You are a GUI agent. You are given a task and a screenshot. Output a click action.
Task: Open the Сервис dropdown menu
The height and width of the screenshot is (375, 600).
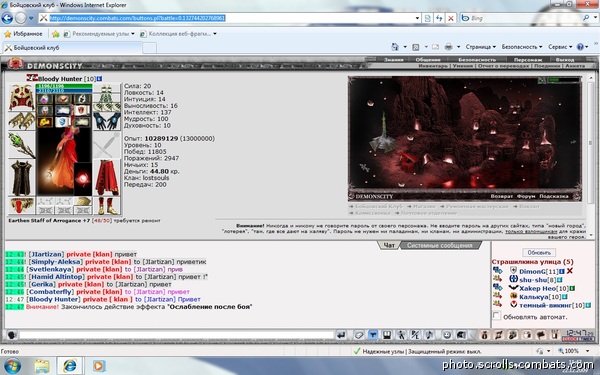coord(560,47)
